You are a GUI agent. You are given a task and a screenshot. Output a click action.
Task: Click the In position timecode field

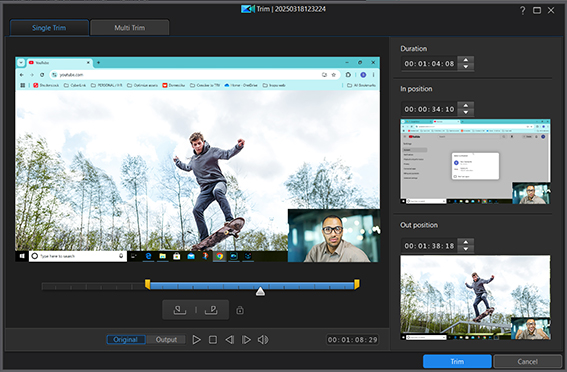pos(429,109)
